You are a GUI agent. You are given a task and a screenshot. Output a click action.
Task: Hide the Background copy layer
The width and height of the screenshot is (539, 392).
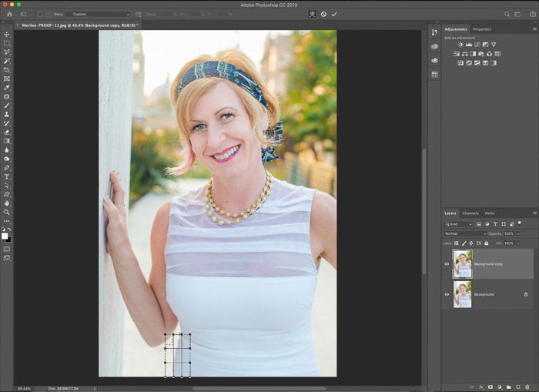[447, 264]
